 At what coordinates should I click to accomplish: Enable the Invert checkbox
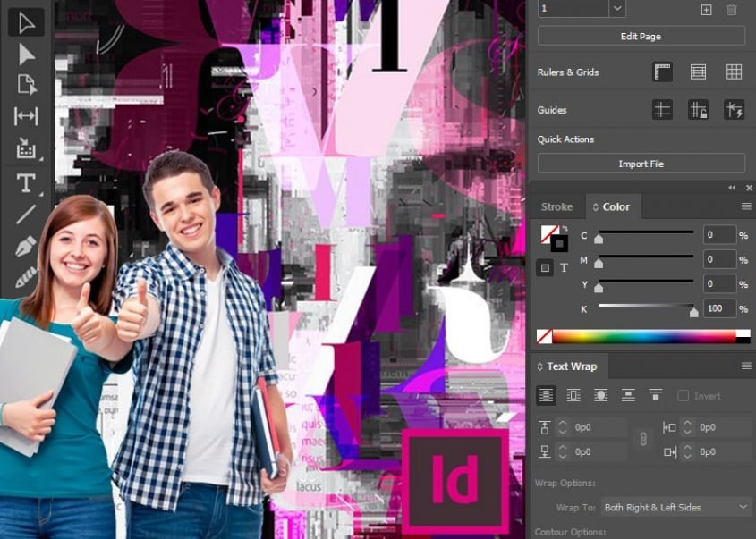(x=683, y=396)
